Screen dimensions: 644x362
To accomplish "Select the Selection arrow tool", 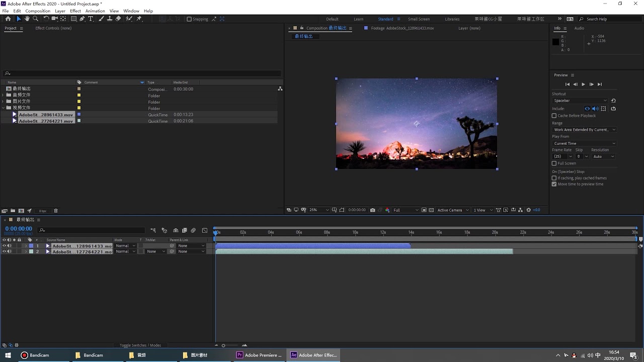I will [19, 19].
